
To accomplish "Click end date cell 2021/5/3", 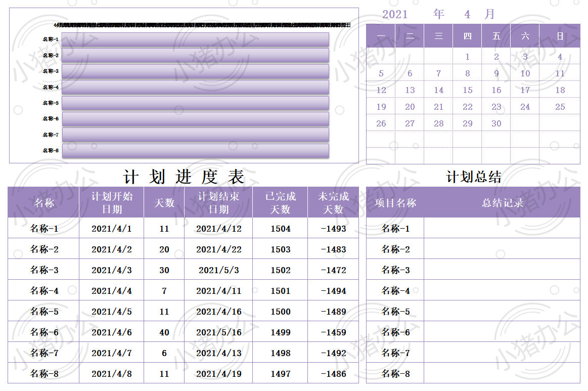I will [218, 270].
